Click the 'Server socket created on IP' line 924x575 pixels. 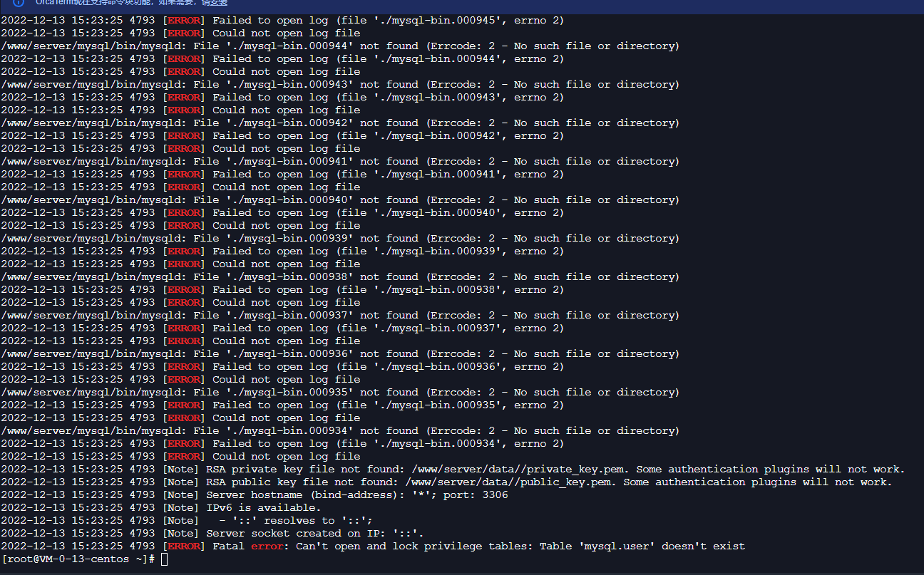pyautogui.click(x=212, y=534)
